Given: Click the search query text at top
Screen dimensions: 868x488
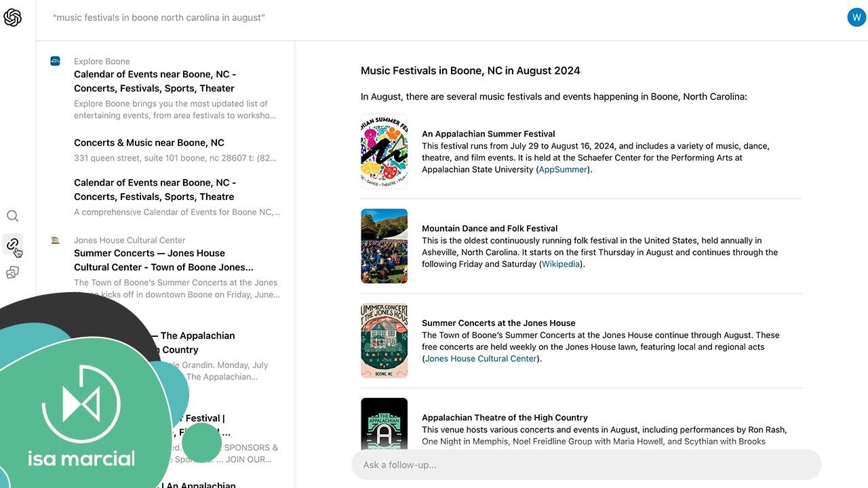Looking at the screenshot, I should 159,18.
